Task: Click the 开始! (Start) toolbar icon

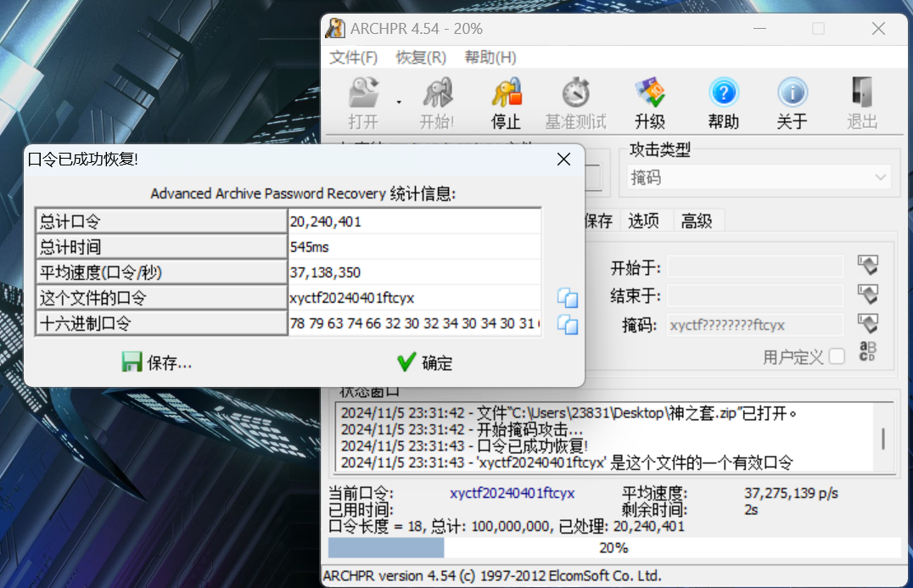Action: (x=437, y=103)
